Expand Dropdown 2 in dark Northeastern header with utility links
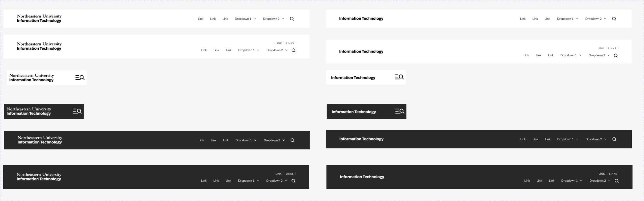644x201 pixels. coord(277,181)
